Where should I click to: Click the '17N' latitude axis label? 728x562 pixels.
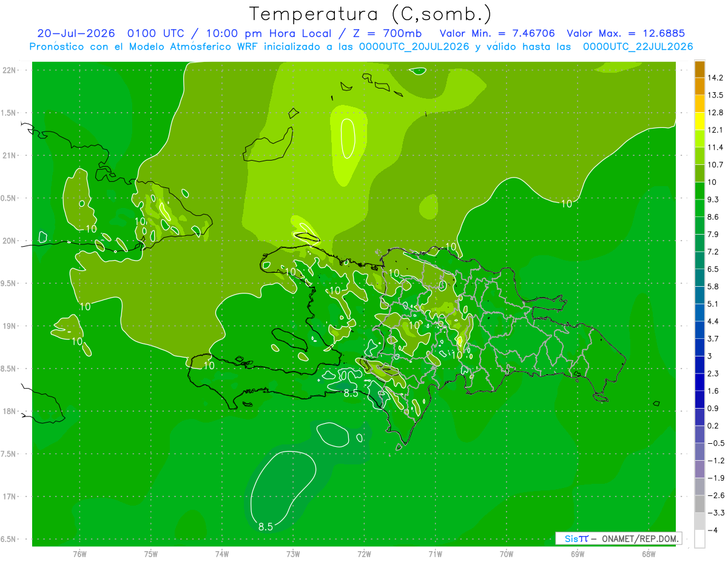tap(10, 497)
